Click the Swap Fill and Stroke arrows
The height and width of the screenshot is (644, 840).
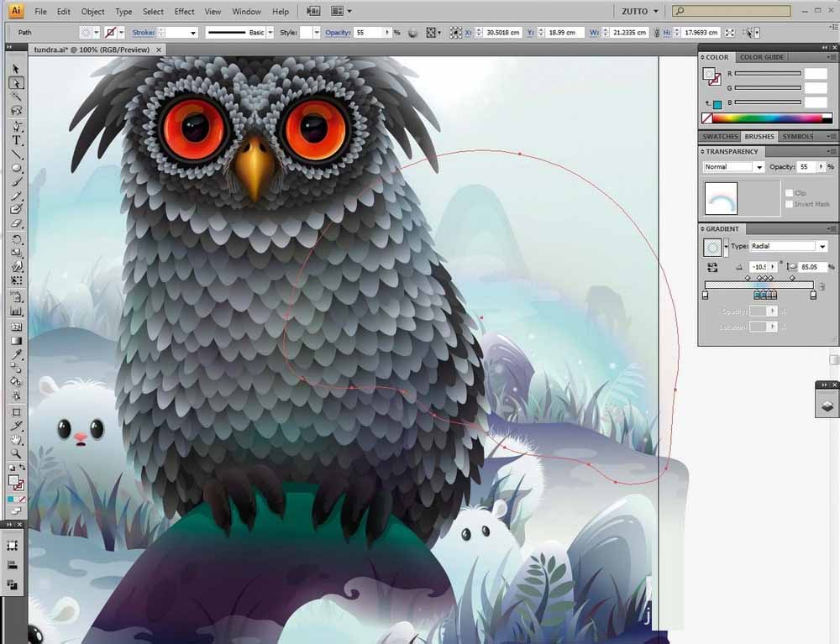tap(22, 468)
